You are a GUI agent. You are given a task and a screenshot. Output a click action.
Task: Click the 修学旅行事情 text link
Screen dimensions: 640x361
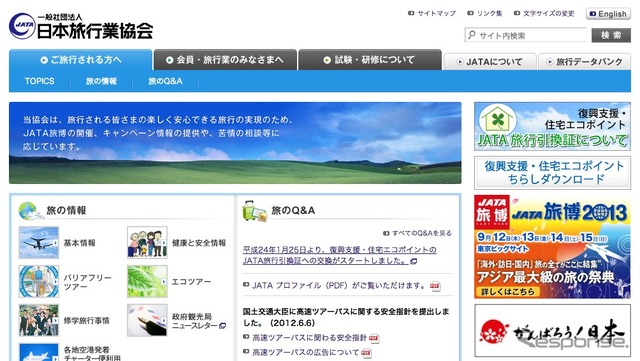[x=87, y=321]
